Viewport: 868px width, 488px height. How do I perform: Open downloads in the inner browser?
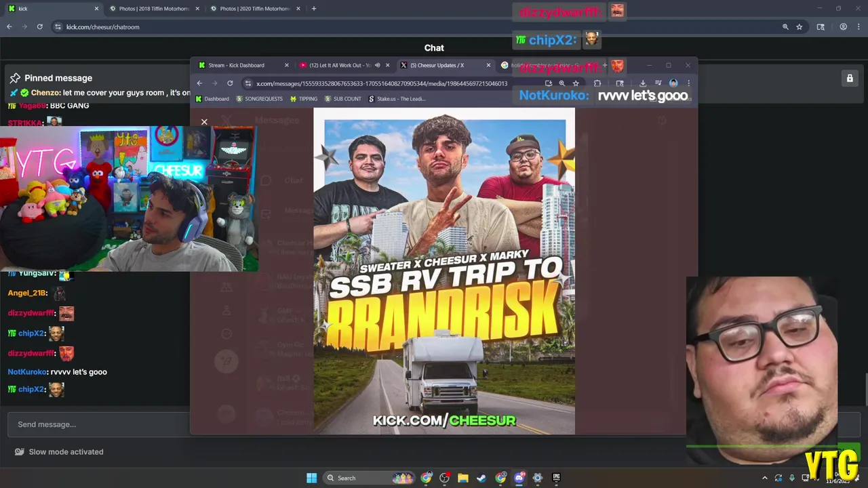pyautogui.click(x=643, y=83)
